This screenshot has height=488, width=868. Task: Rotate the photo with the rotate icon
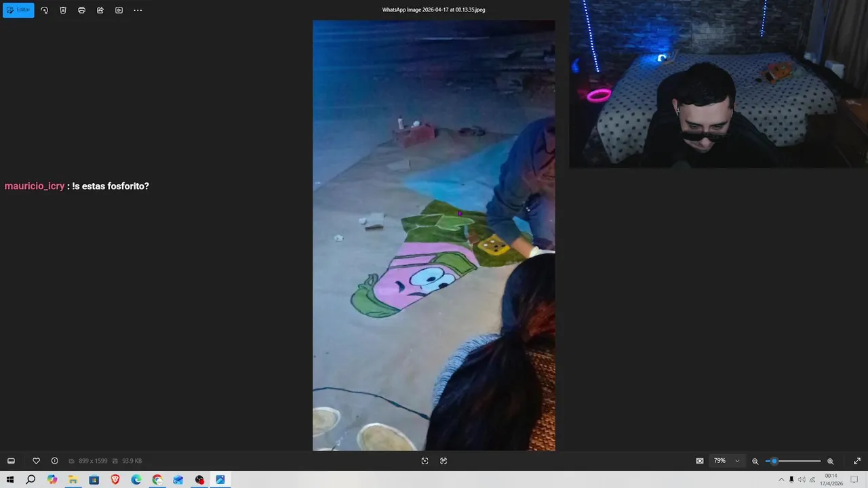[x=45, y=10]
